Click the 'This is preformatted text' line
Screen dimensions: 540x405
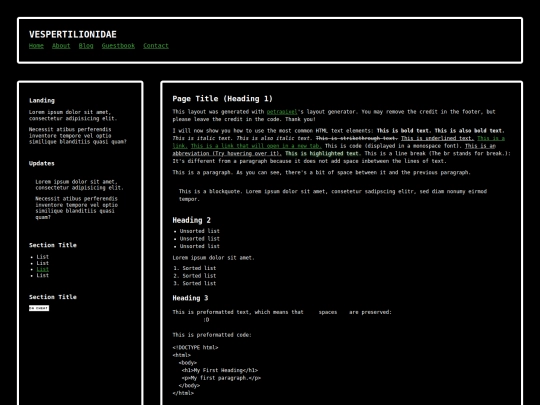tap(282, 312)
